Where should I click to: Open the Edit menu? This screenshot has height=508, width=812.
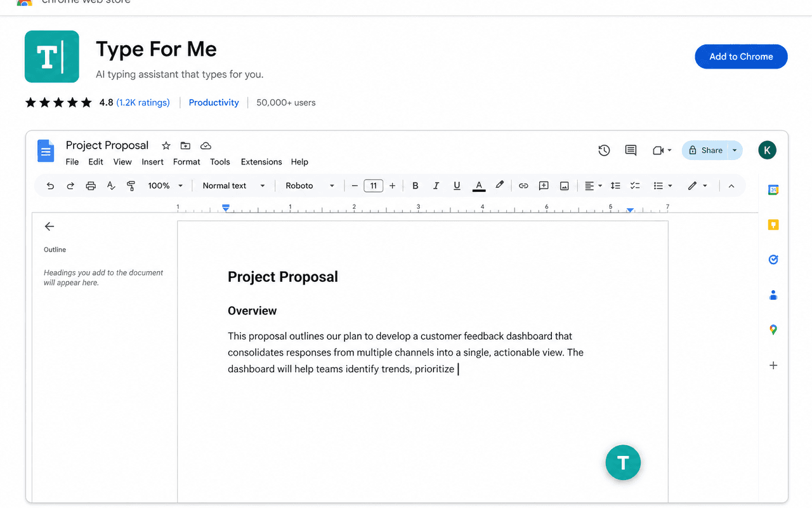pyautogui.click(x=96, y=162)
